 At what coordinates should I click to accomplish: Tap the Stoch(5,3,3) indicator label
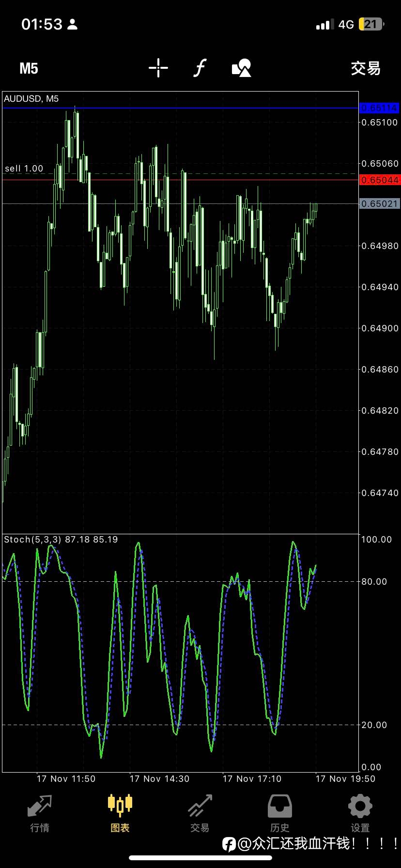61,540
